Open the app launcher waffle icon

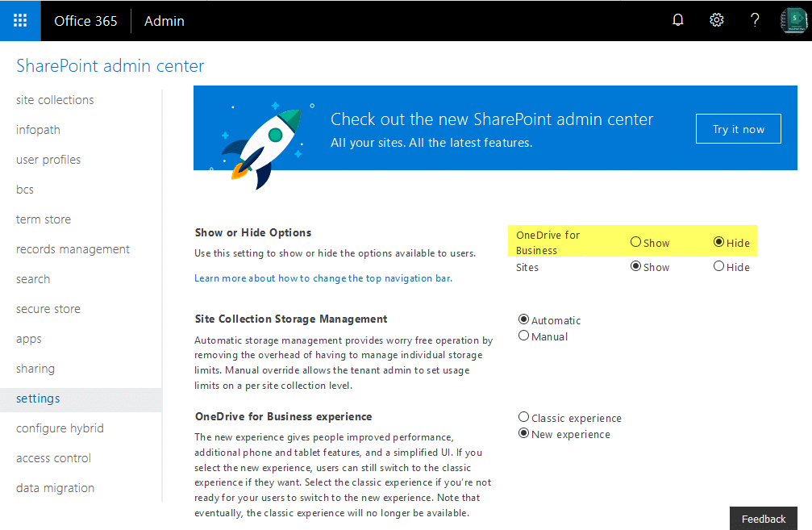[20, 21]
